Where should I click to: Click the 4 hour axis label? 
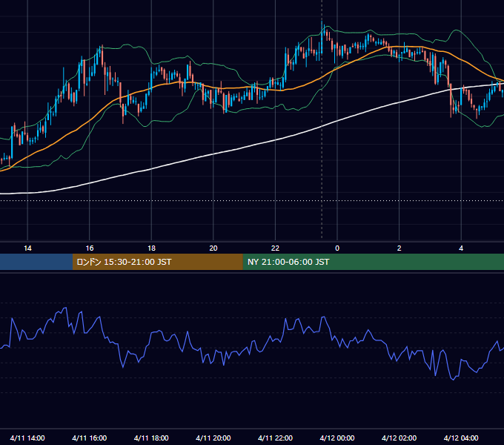pyautogui.click(x=461, y=248)
